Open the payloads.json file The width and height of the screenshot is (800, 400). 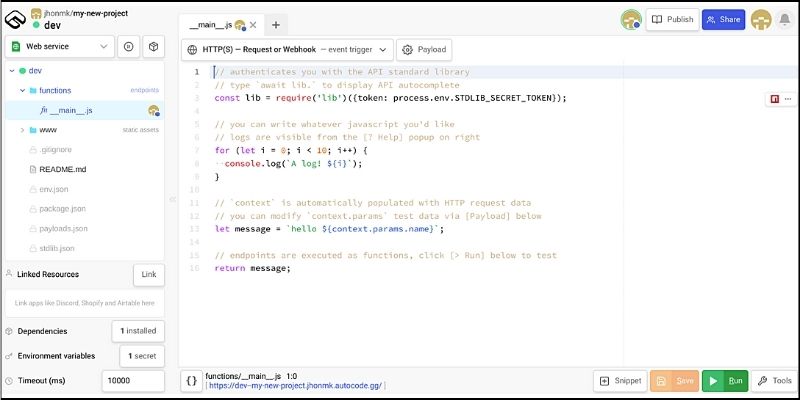63,229
